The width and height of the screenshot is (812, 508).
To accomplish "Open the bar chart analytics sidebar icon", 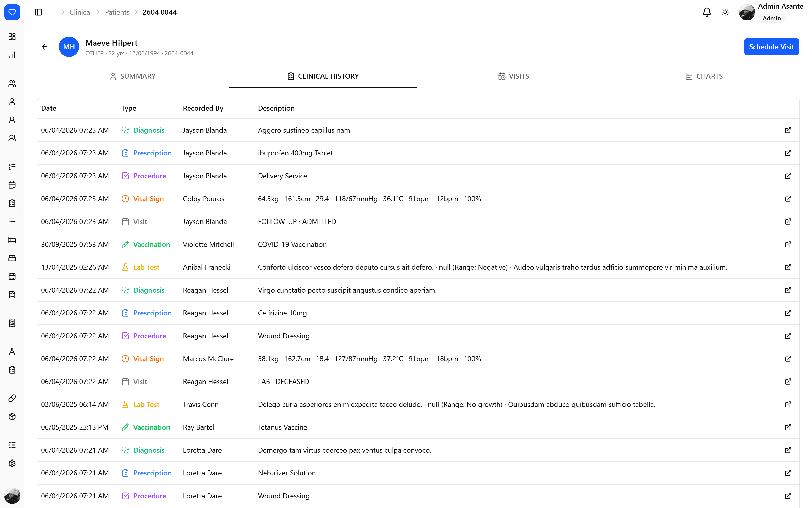I will [x=12, y=55].
